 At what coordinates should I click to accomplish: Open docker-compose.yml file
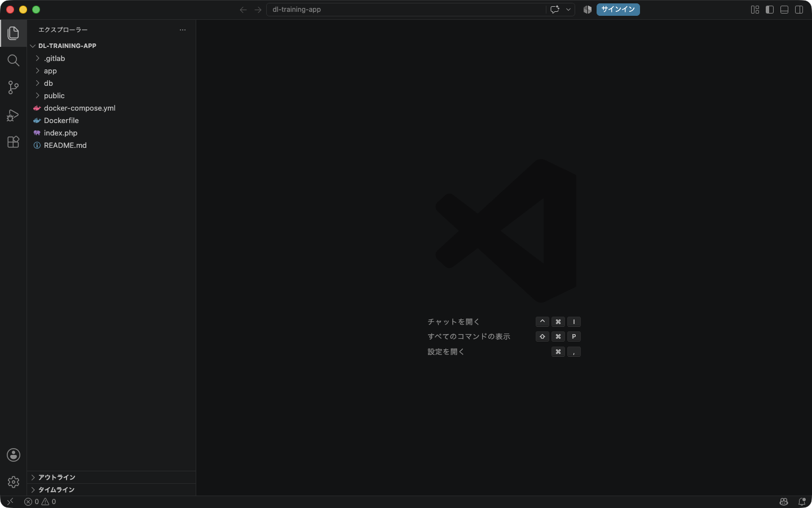coord(111,108)
